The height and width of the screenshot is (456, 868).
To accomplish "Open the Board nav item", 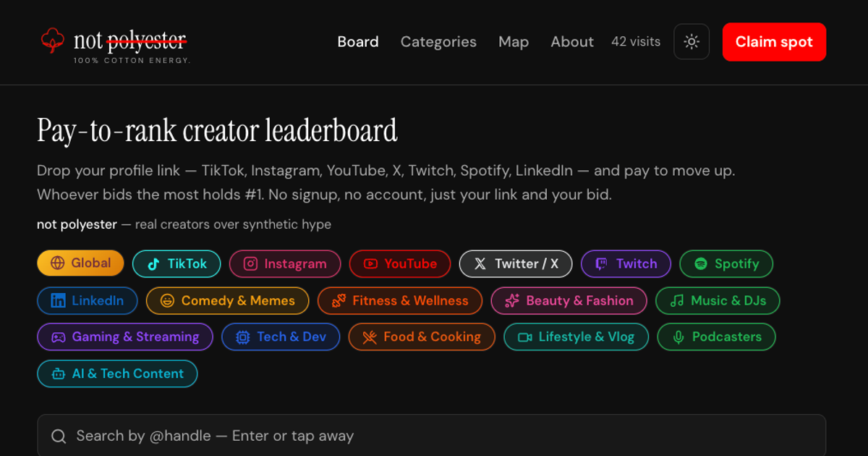I will [358, 42].
